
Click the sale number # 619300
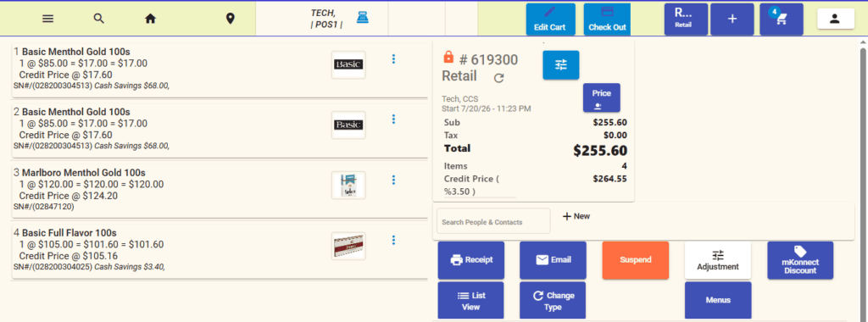click(x=488, y=59)
